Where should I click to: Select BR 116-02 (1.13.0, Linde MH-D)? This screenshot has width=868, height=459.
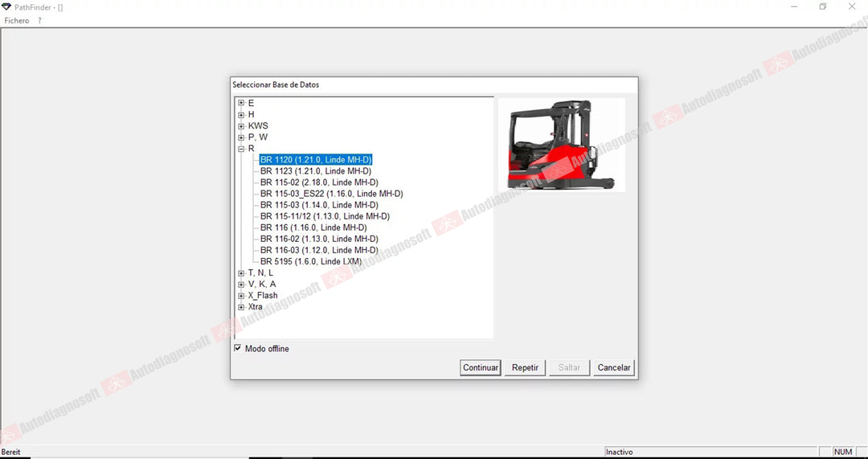(319, 239)
